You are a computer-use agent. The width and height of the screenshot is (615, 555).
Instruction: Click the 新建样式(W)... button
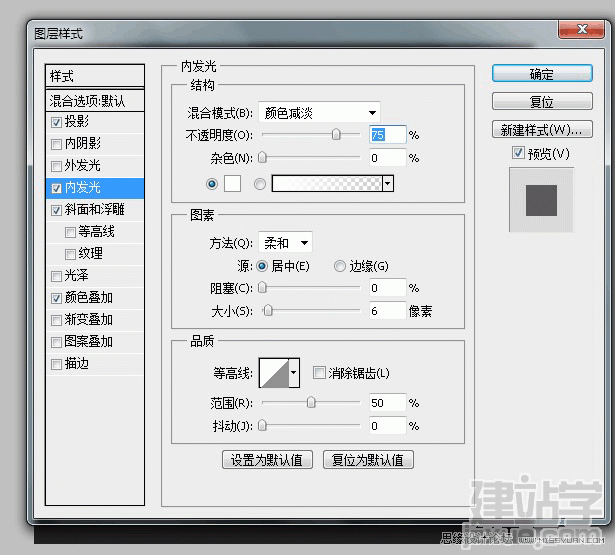542,129
